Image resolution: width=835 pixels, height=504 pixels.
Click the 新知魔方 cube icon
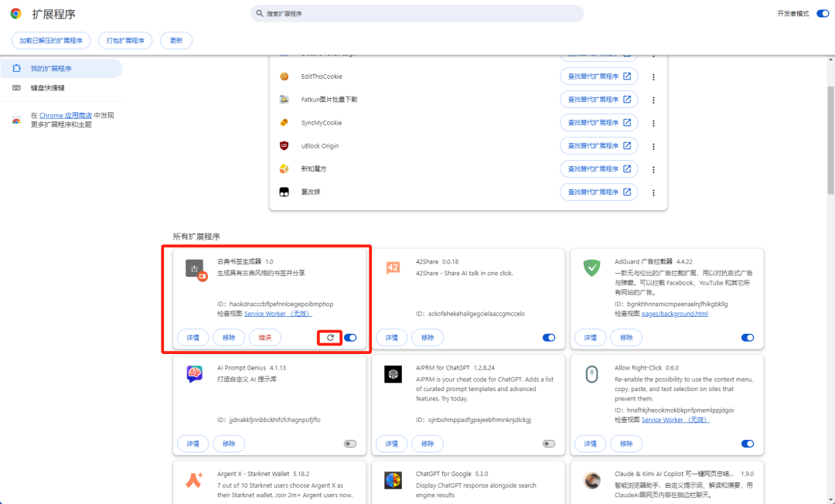[x=285, y=169]
